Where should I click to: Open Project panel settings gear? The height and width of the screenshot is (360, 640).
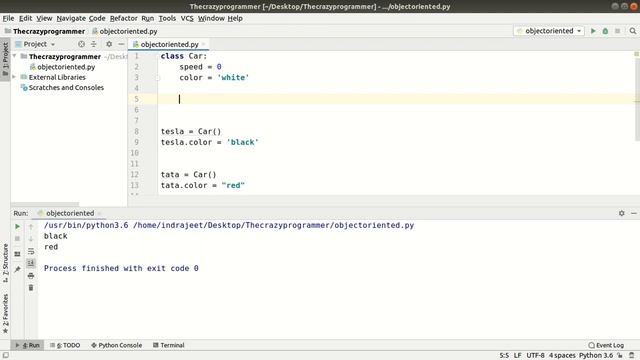pos(109,44)
